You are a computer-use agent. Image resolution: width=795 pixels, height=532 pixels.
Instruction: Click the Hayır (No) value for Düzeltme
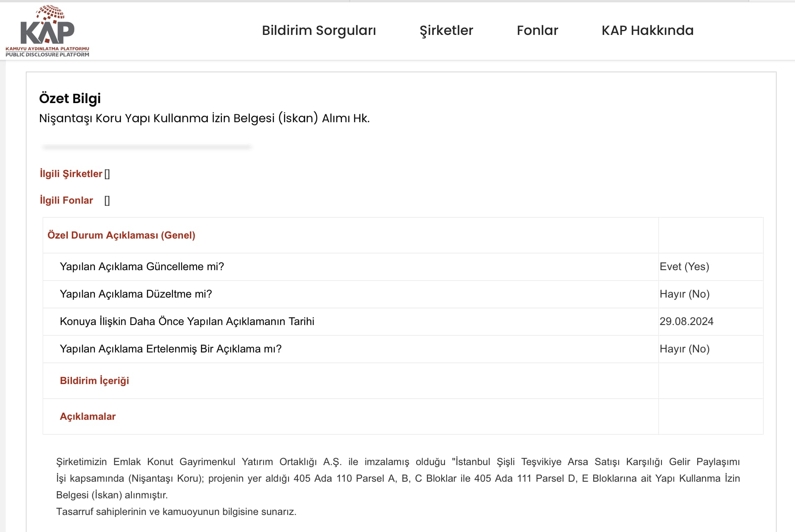[684, 294]
